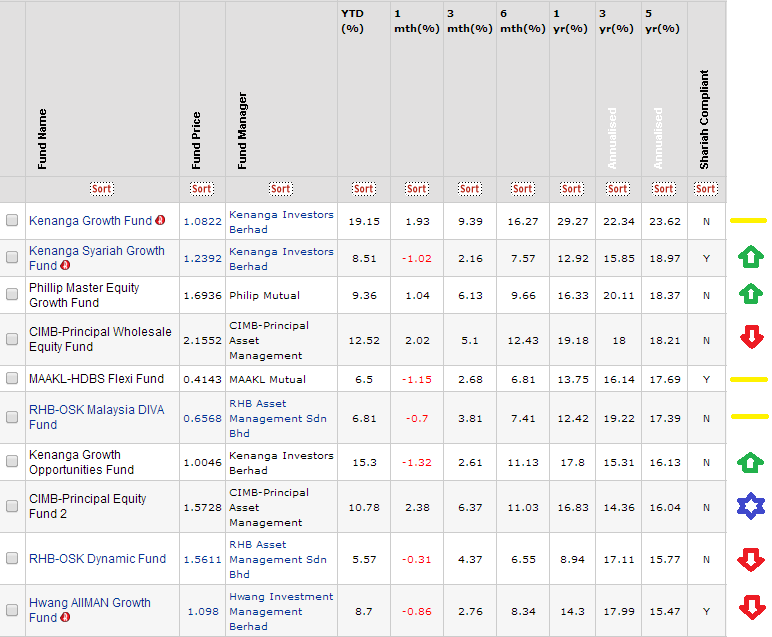Tick Kenanga Growth Opportunities Fund checkbox
Viewport: 772px width, 637px height.
(12, 461)
